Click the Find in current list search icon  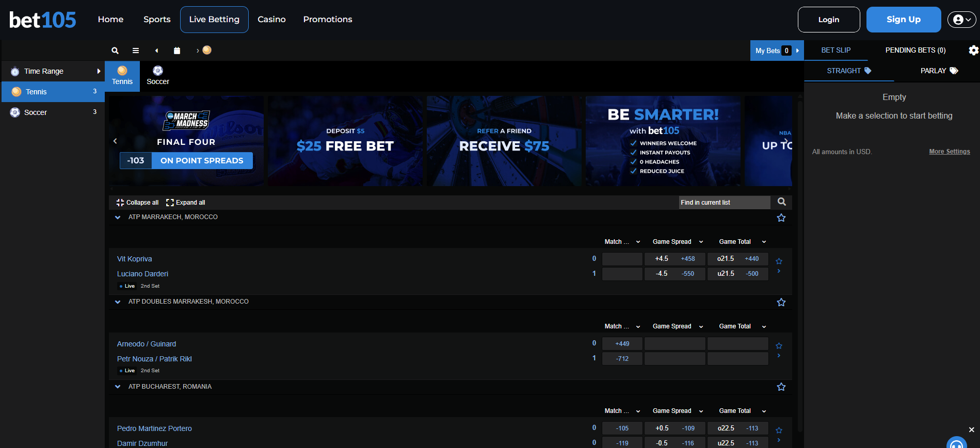click(782, 202)
